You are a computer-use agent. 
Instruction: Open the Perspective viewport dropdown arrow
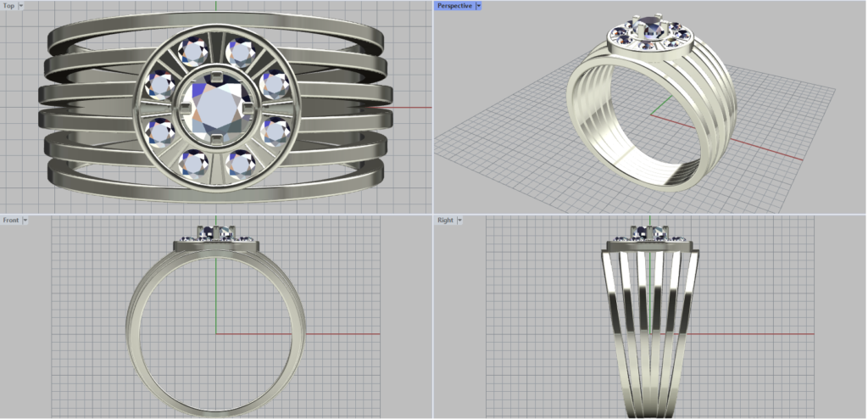pos(478,5)
